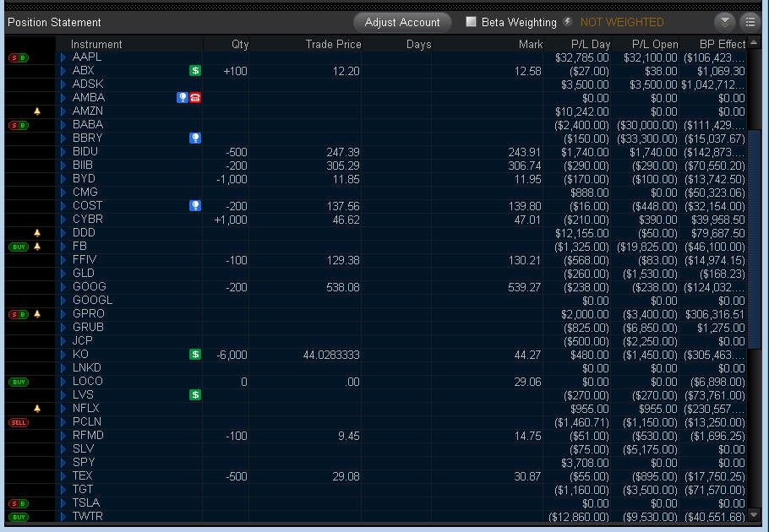The width and height of the screenshot is (769, 532).
Task: Expand the AAPL position row
Action: point(63,57)
